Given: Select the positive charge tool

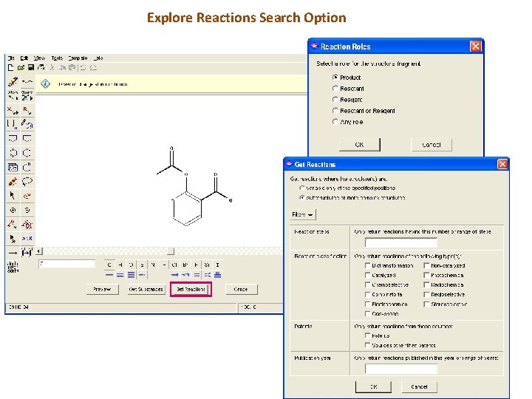Looking at the screenshot, I should tap(13, 210).
